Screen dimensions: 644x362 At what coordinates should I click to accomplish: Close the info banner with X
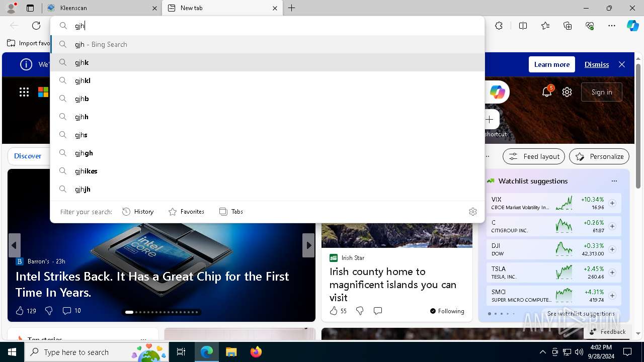pos(622,64)
